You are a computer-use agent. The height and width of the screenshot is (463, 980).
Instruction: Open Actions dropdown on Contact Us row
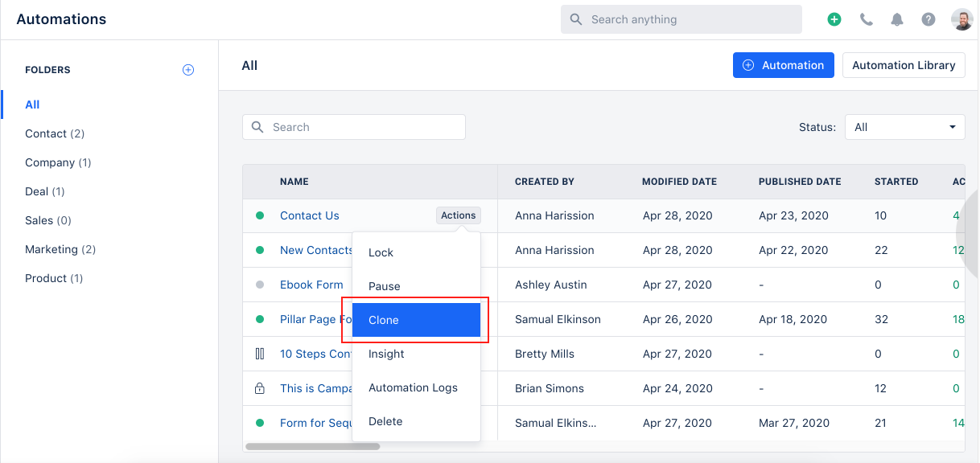(459, 215)
